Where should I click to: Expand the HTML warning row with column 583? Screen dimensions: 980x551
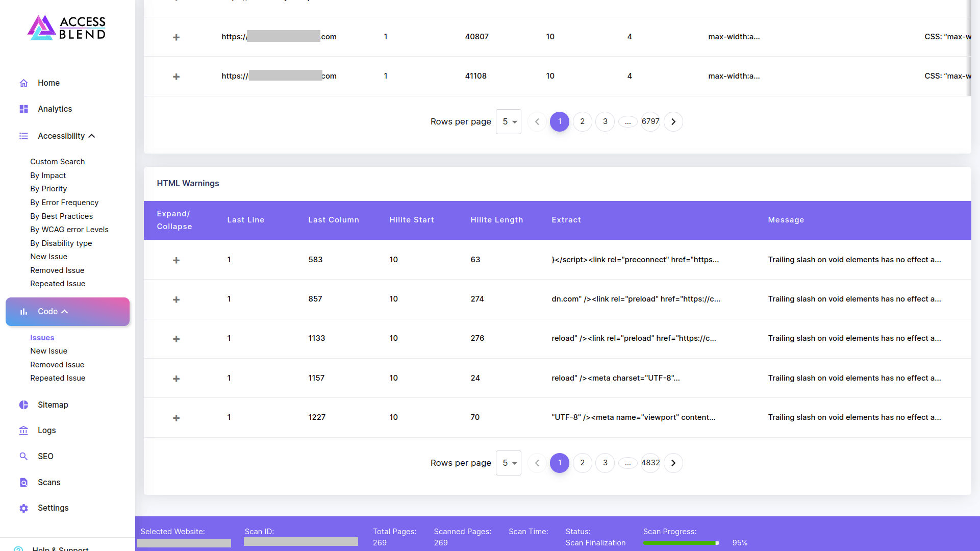[x=176, y=260]
